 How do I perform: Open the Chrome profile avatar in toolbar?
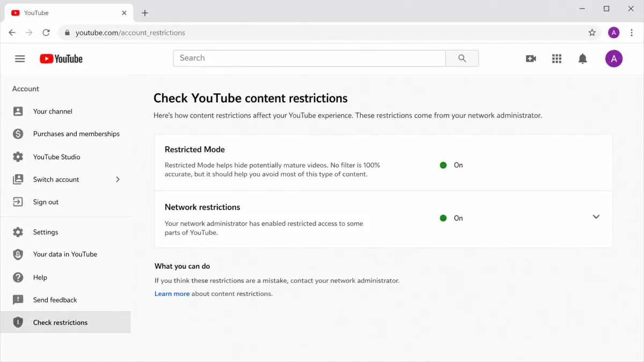point(614,33)
